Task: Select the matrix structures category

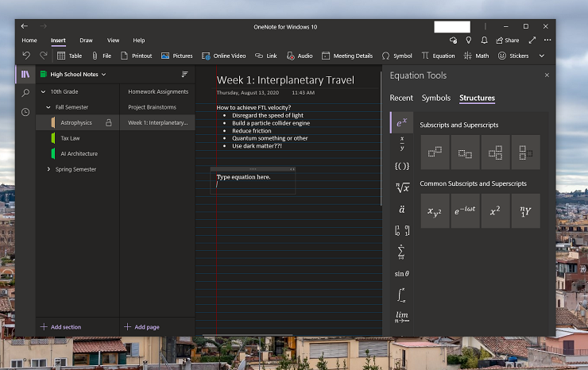Action: [402, 230]
